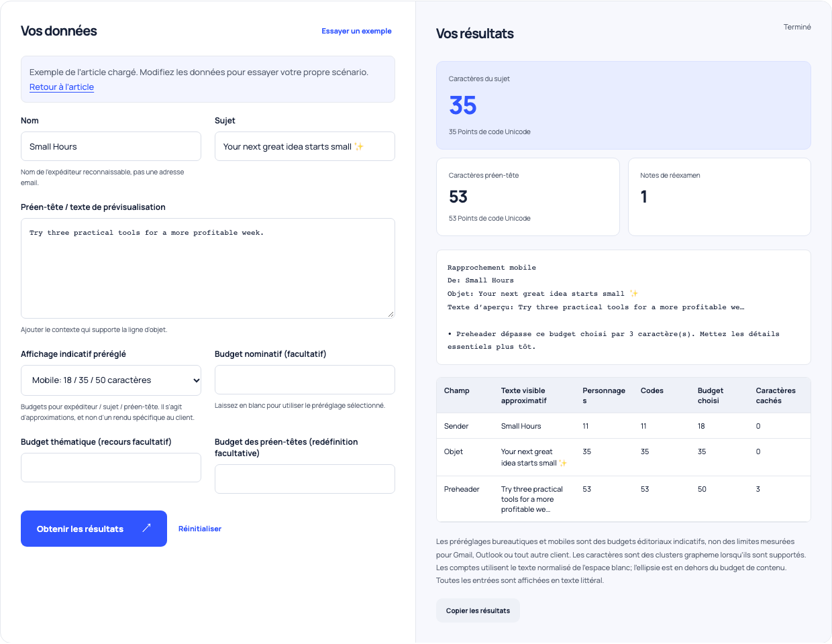
Task: Click the "De: Small Hours" output line
Action: [x=480, y=280]
